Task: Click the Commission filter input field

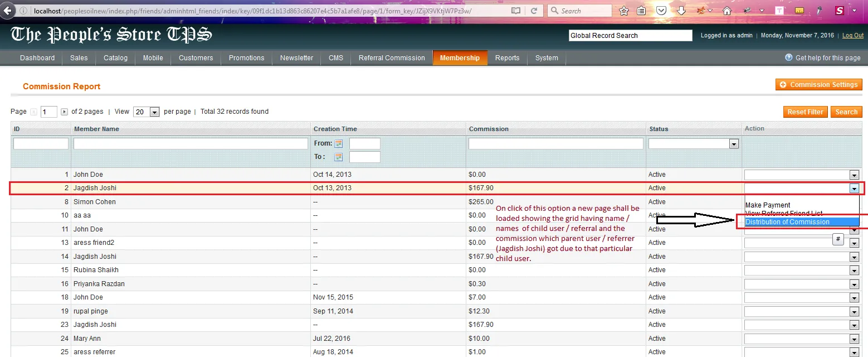Action: click(x=556, y=144)
